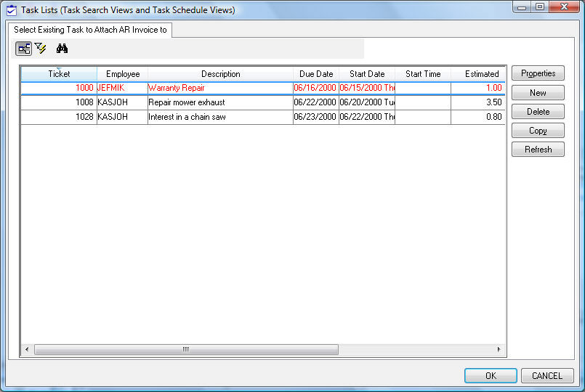Viewport: 585px width, 392px height.
Task: Click the Estimated column header
Action: coord(481,74)
